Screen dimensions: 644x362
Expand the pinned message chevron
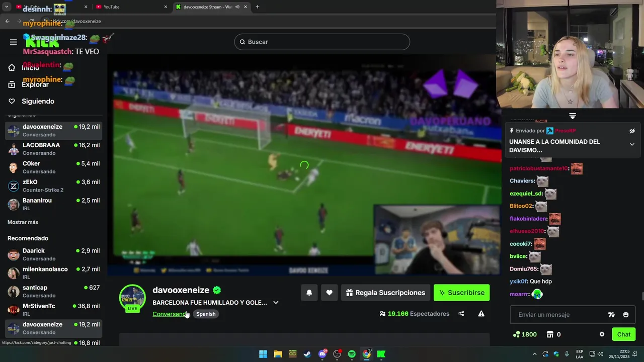tap(632, 144)
